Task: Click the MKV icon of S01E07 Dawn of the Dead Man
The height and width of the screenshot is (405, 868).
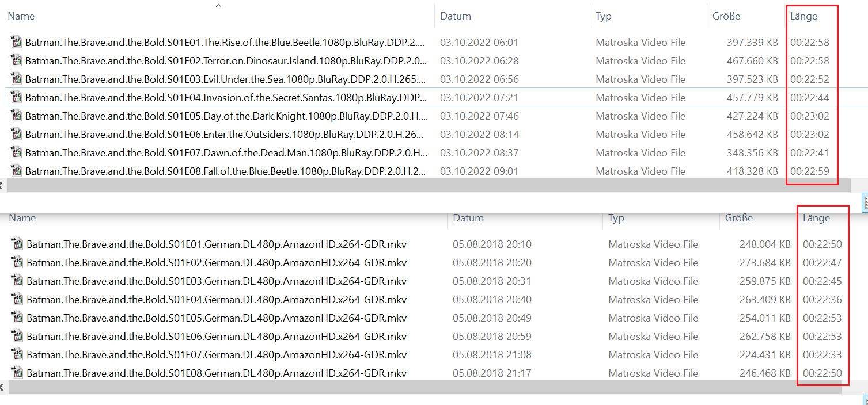Action: (16, 152)
